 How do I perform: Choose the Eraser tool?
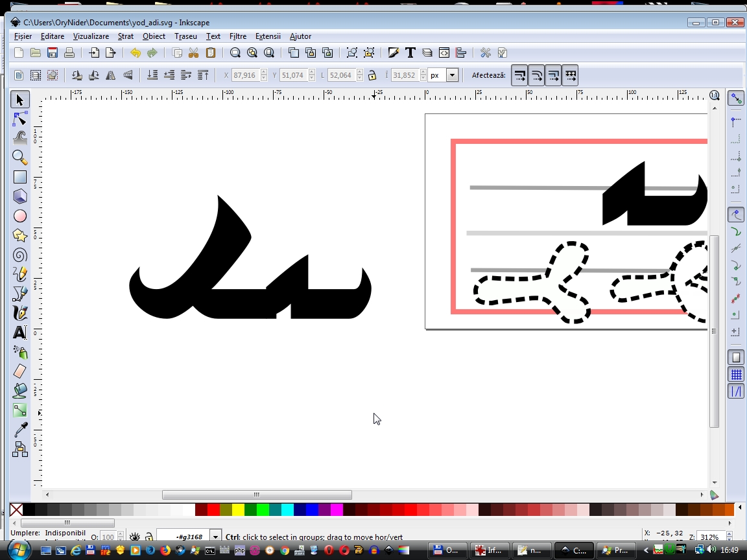point(20,371)
